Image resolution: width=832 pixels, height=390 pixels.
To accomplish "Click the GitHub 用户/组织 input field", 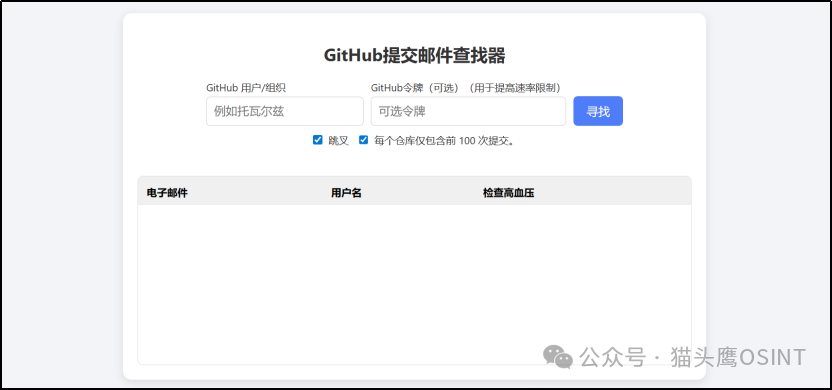I will pyautogui.click(x=284, y=111).
